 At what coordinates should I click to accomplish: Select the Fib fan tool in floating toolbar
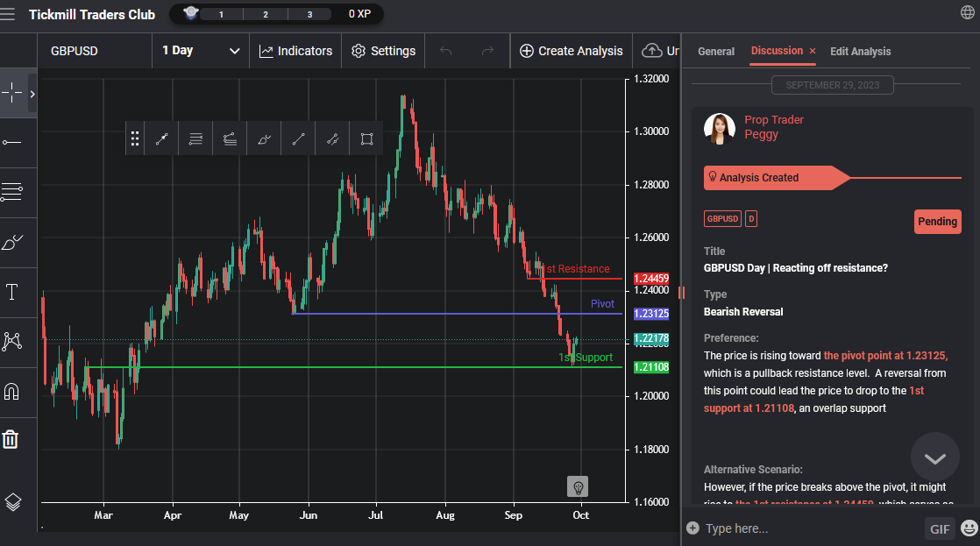tap(230, 138)
